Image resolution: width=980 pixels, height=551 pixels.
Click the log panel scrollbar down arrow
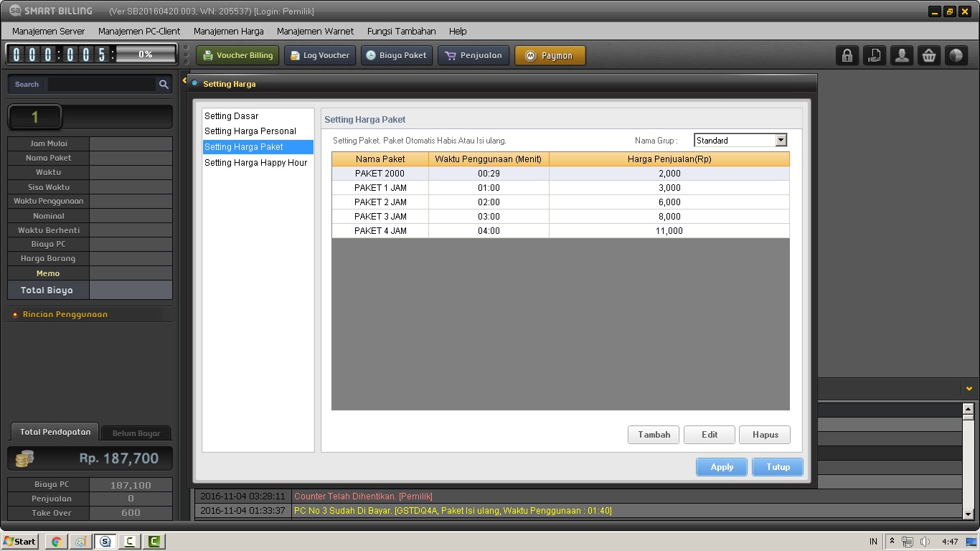pos(969,513)
